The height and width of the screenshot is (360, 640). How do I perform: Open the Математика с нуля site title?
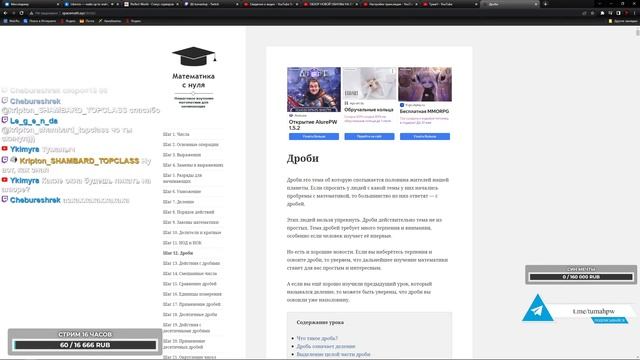[193, 80]
